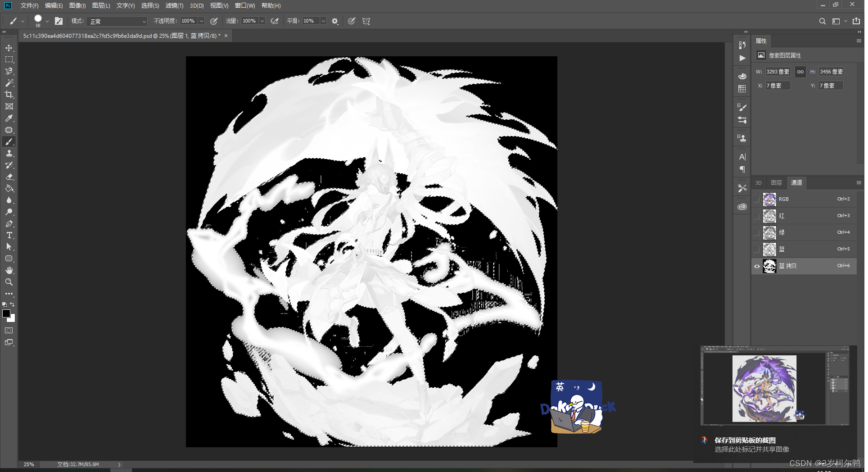The height and width of the screenshot is (472, 868).
Task: Toggle airbrush build-up effects
Action: pos(275,21)
